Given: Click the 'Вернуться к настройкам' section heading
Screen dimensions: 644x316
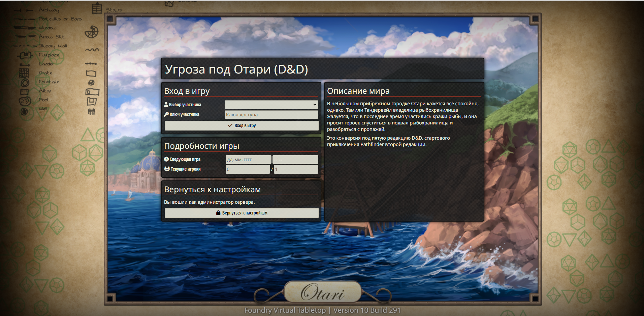Looking at the screenshot, I should [212, 190].
